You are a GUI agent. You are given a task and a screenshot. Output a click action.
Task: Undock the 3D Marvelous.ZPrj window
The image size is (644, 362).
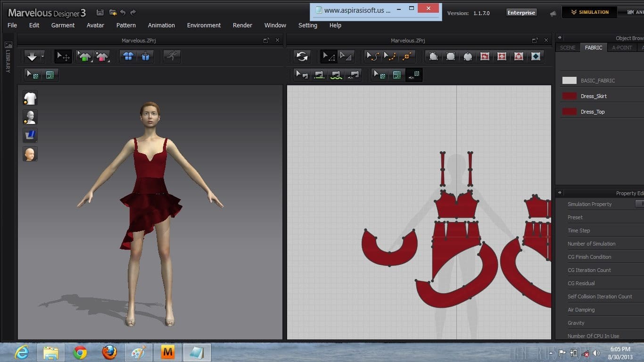[x=266, y=41]
